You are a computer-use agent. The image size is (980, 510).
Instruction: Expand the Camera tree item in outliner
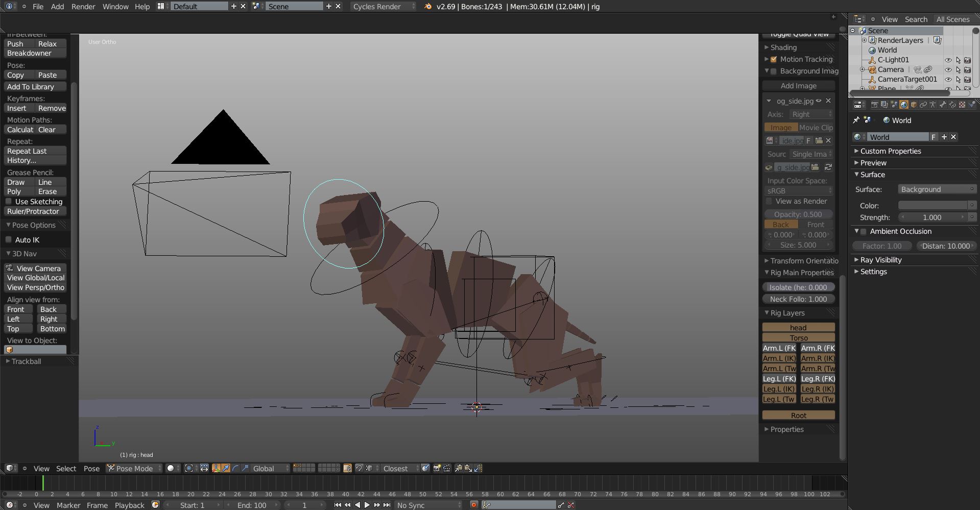tap(863, 69)
